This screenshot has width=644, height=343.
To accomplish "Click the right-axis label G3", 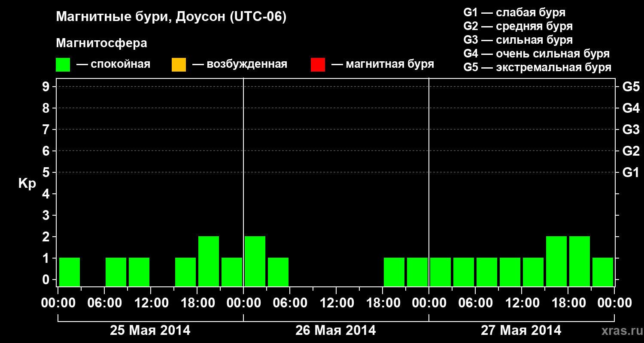I will click(x=631, y=129).
